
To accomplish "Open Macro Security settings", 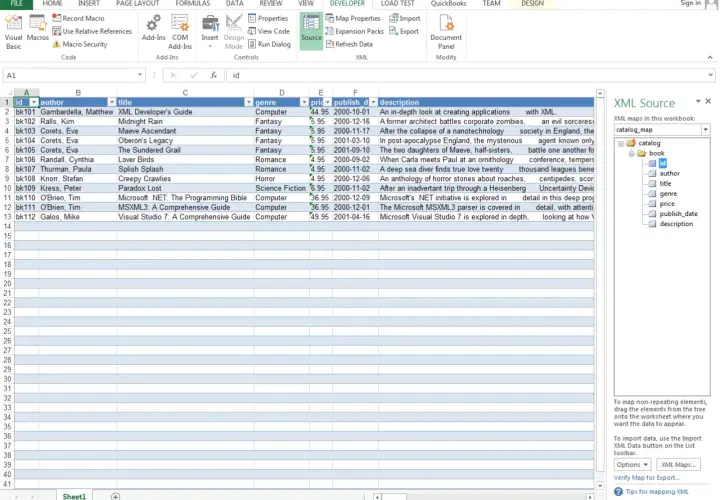I will tap(80, 44).
